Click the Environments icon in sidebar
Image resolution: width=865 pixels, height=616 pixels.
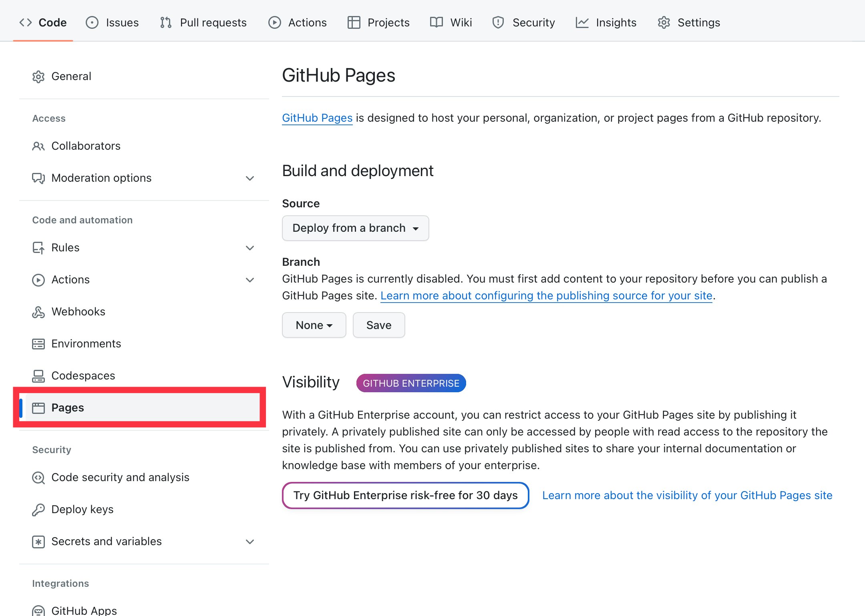pyautogui.click(x=38, y=344)
